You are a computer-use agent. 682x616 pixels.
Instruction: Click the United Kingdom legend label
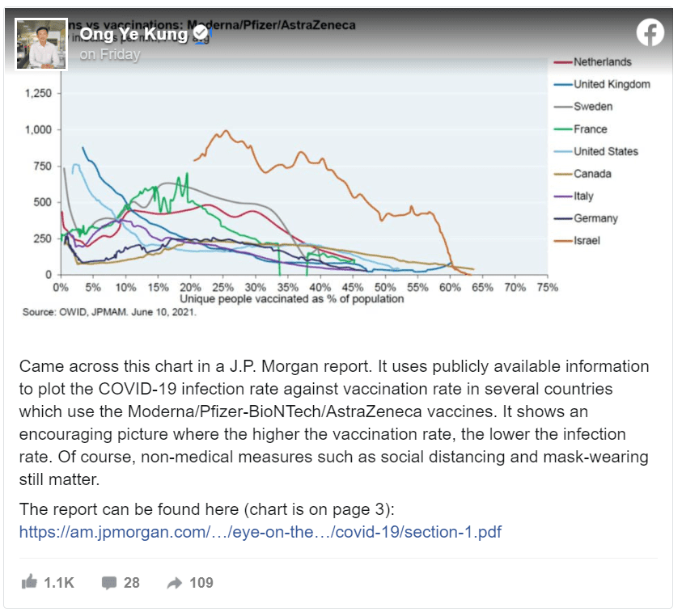click(612, 84)
